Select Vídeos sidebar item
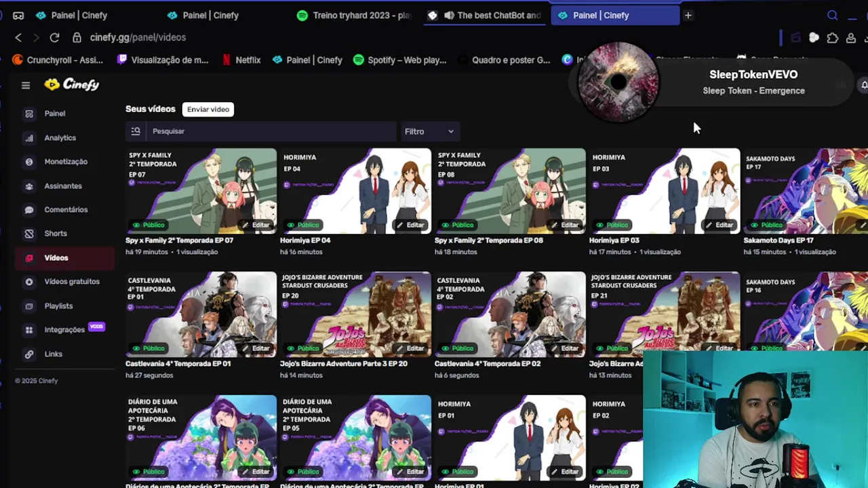Screen dimensions: 868x488 pyautogui.click(x=65, y=258)
